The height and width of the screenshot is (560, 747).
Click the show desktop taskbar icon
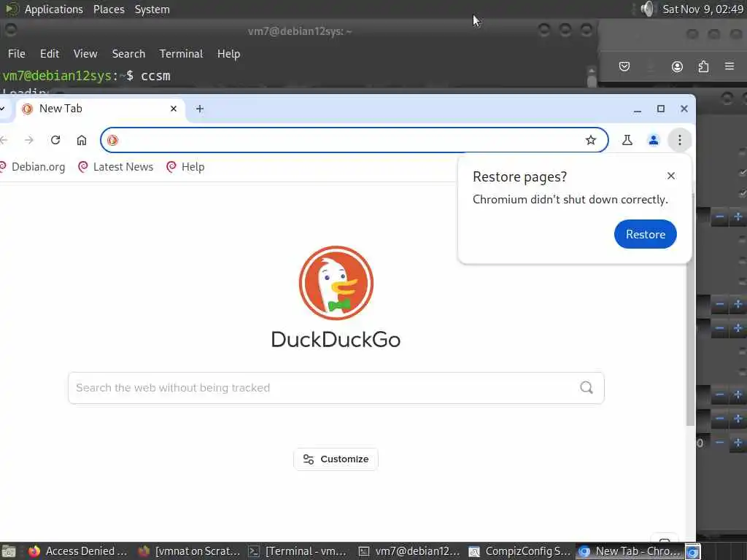click(9, 551)
